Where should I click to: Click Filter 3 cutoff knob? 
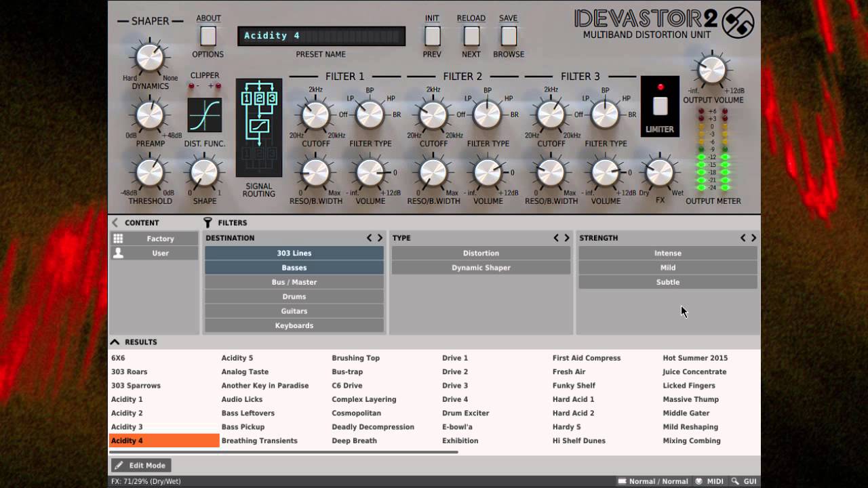pos(551,115)
